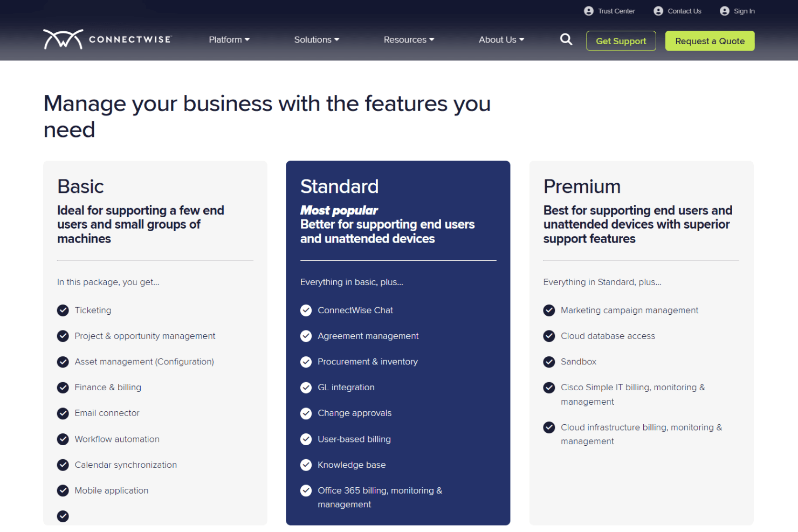This screenshot has height=532, width=798.
Task: Open the Trust Center link
Action: pyautogui.click(x=616, y=11)
